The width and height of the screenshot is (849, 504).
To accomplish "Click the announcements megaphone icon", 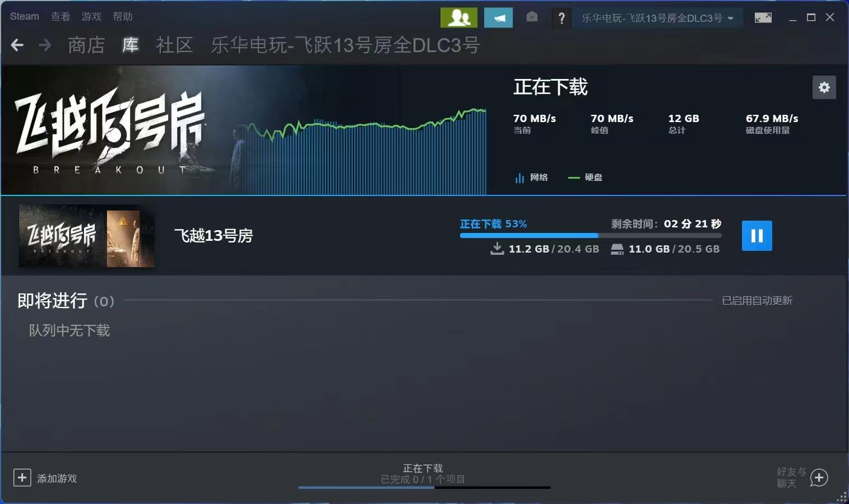I will point(498,18).
